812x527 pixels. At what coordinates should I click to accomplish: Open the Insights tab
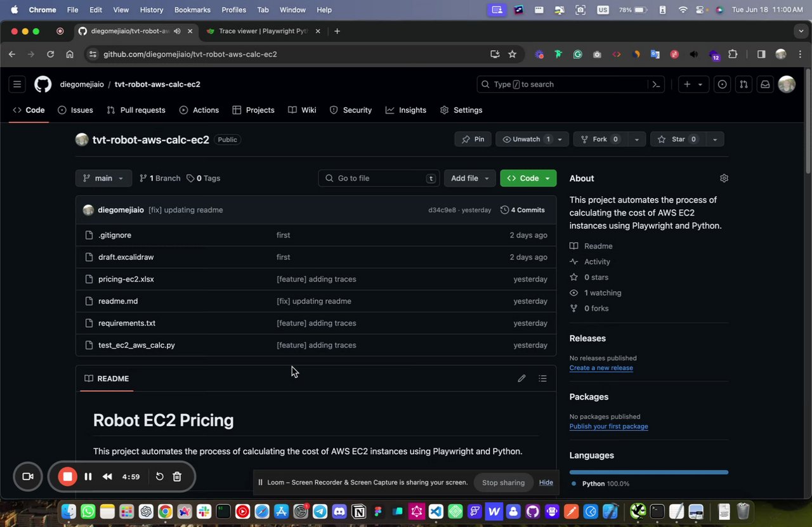(x=406, y=110)
